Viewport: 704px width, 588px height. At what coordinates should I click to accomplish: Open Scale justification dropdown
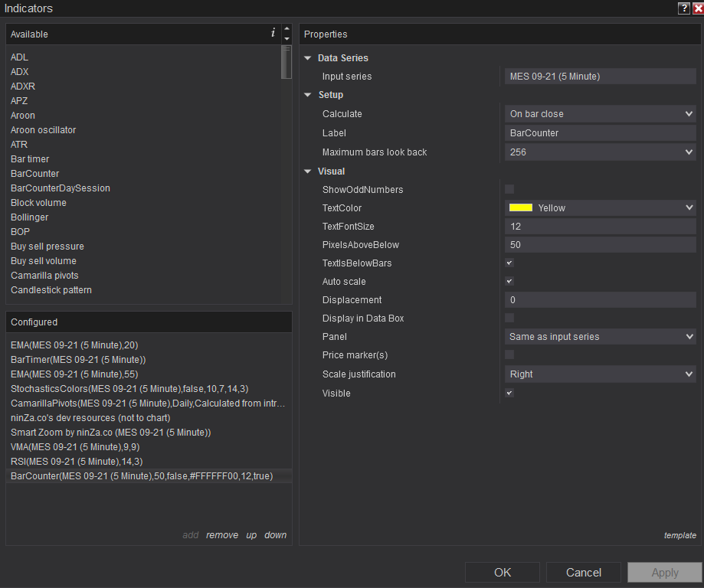coord(600,374)
